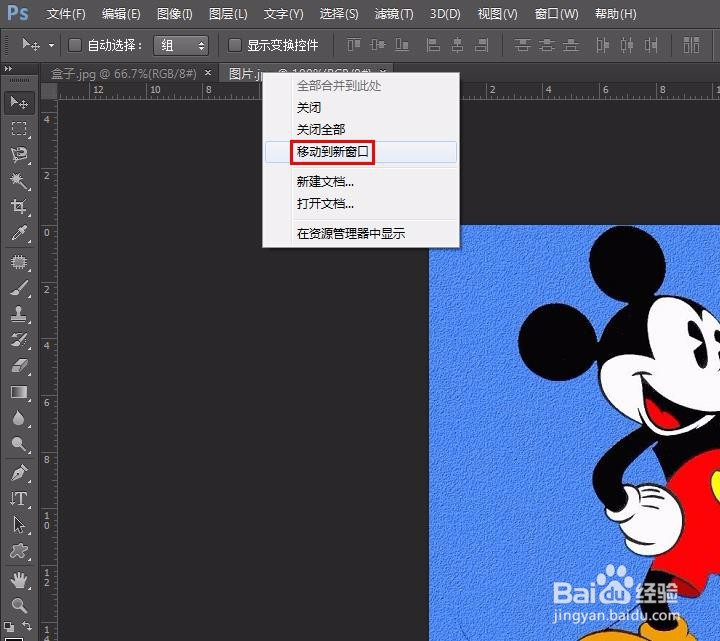Screen dimensions: 720x641
Task: Select the Gradient tool
Action: [x=19, y=392]
